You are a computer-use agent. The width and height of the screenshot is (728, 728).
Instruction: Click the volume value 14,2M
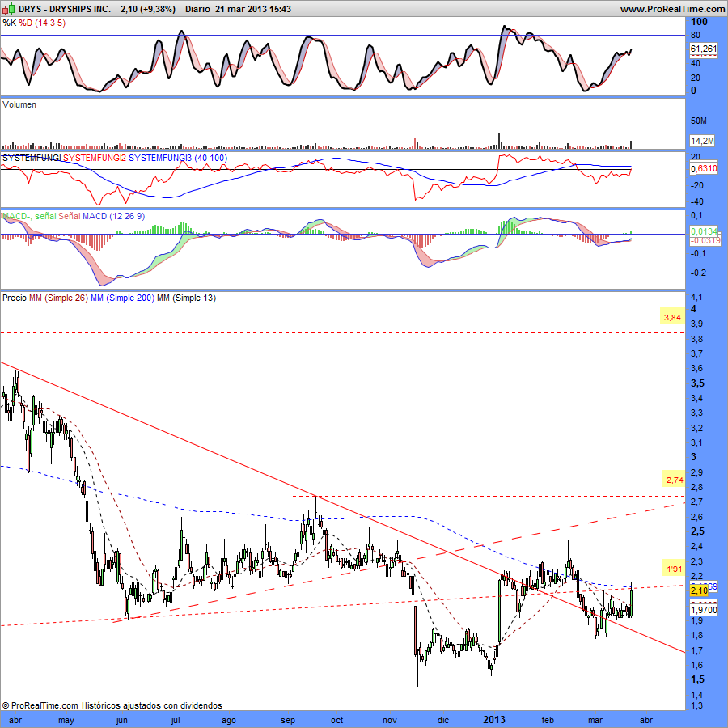[701, 141]
